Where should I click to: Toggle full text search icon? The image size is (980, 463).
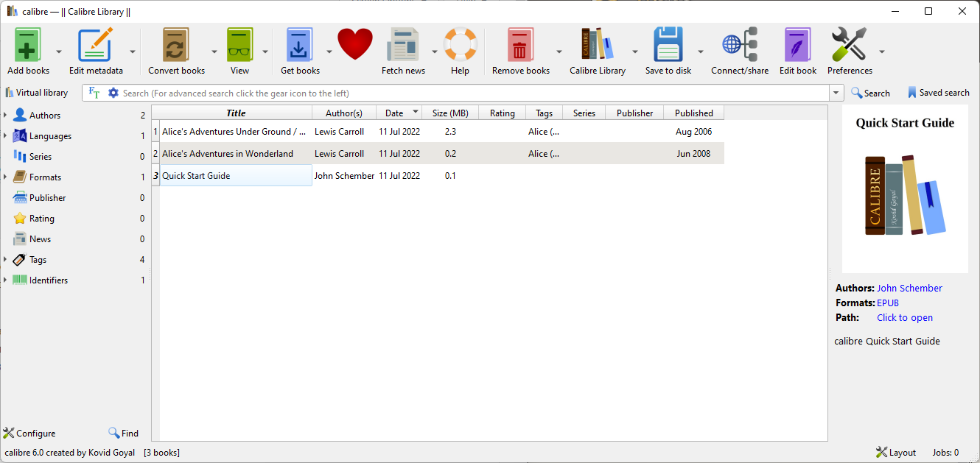coord(94,93)
